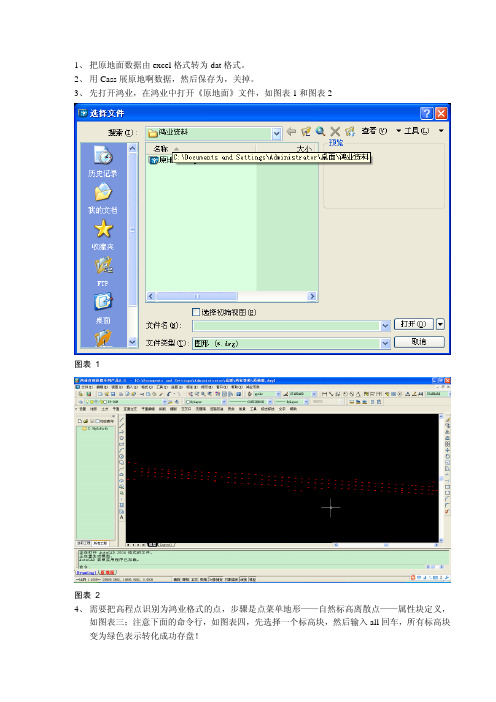Go to the 桌面 desktop shortcut
This screenshot has height=702, width=496.
tap(103, 308)
